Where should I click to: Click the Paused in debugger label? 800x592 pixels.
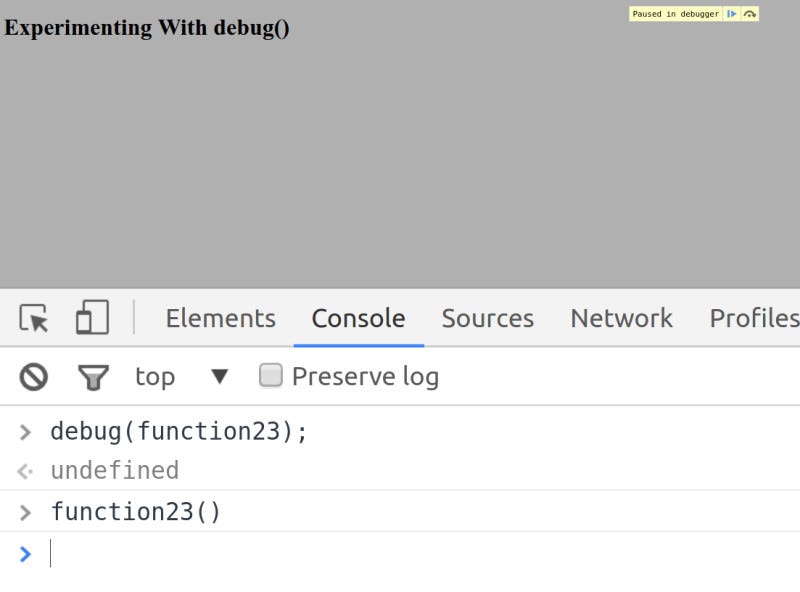(675, 14)
